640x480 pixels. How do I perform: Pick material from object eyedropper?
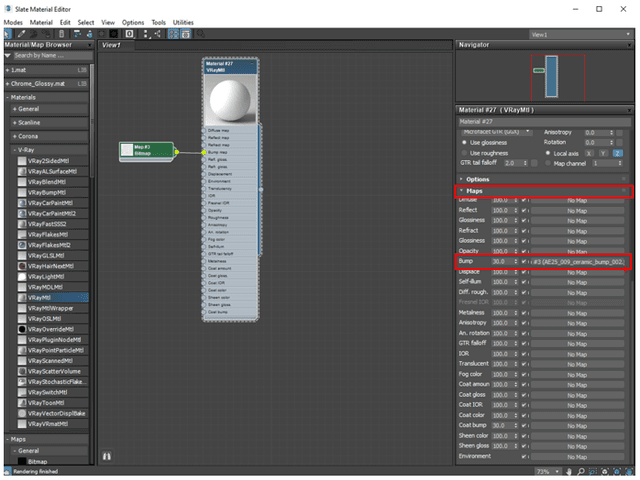click(x=21, y=34)
